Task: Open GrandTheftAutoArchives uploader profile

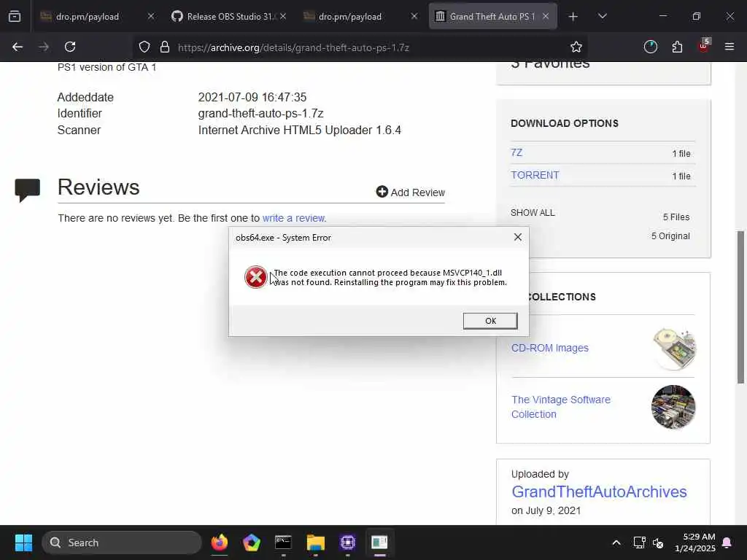Action: (599, 491)
